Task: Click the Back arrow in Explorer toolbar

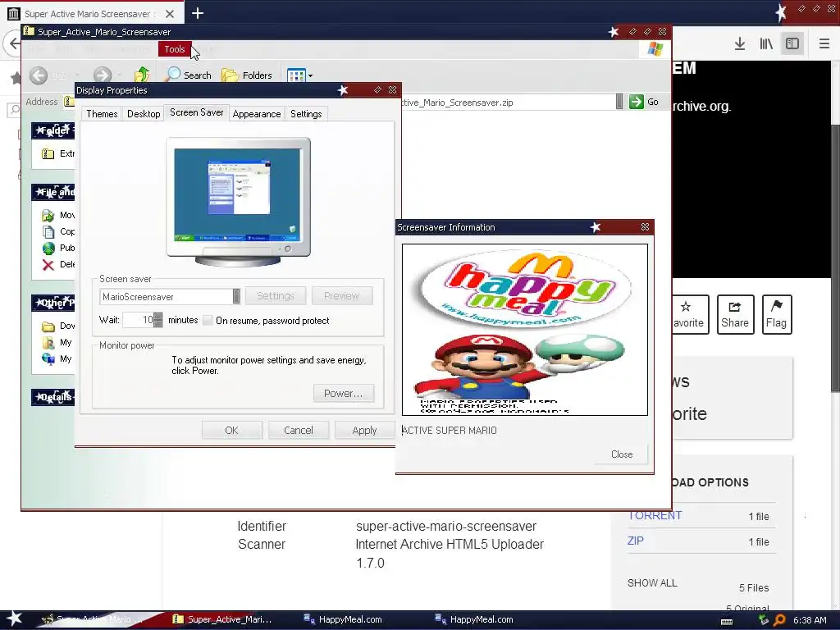Action: tap(39, 75)
